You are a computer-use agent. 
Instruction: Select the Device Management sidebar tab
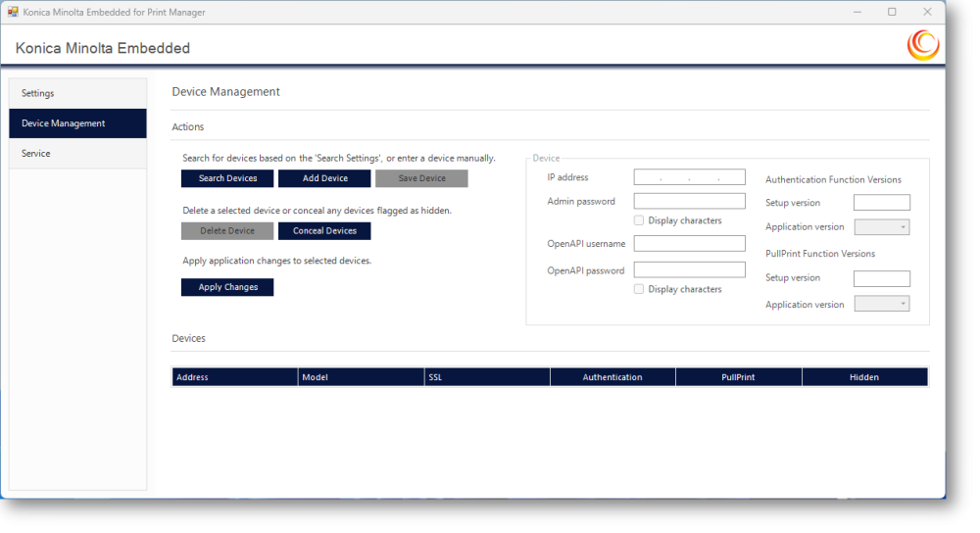[x=78, y=123]
